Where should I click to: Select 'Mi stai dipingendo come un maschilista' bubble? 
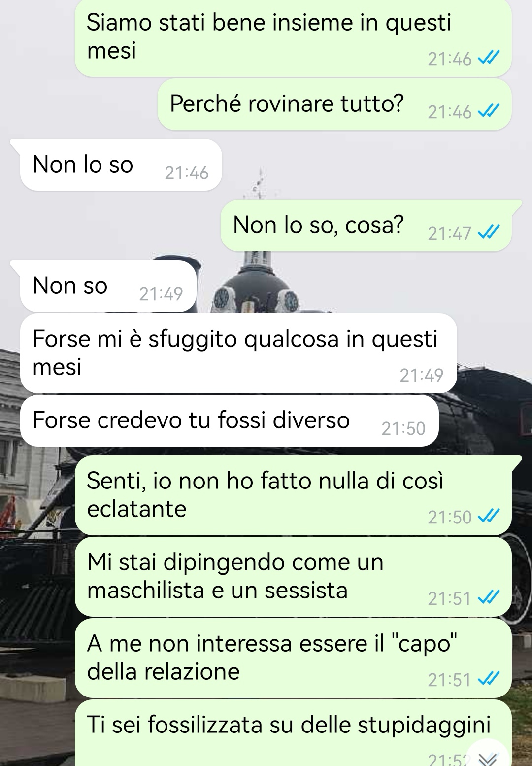click(293, 577)
